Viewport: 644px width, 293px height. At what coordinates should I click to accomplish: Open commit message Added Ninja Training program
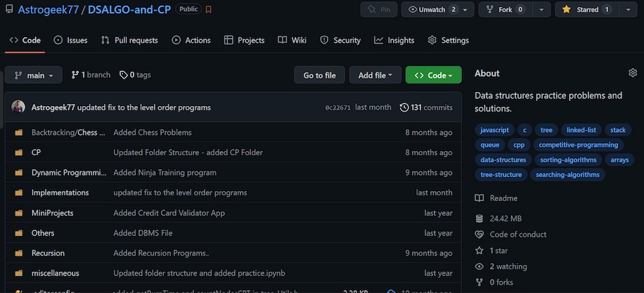pyautogui.click(x=165, y=172)
